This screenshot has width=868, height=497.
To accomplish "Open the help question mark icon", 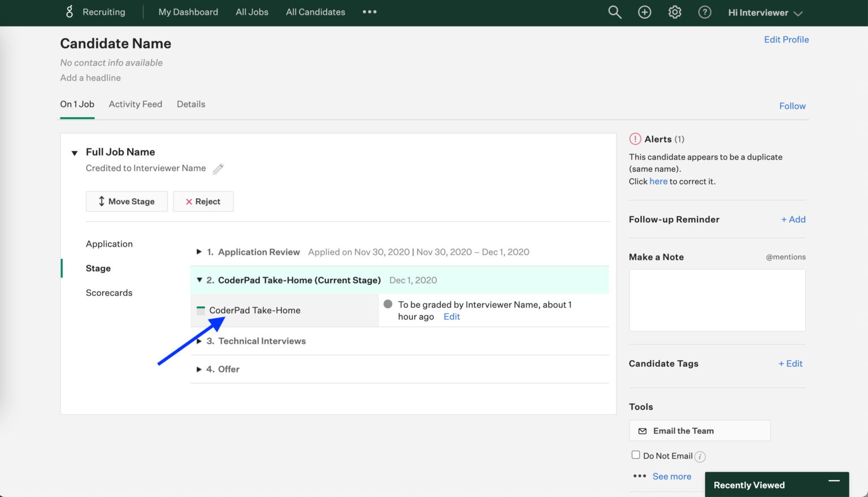I will coord(705,12).
